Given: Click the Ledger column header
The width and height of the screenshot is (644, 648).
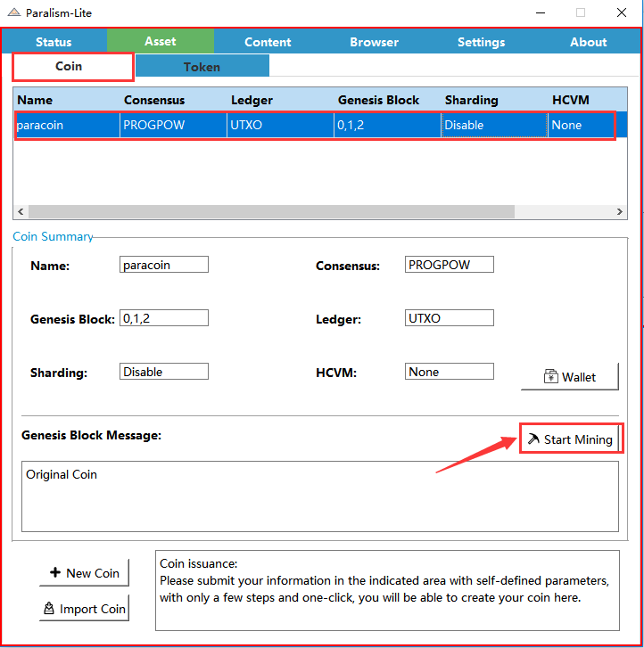Looking at the screenshot, I should [280, 100].
